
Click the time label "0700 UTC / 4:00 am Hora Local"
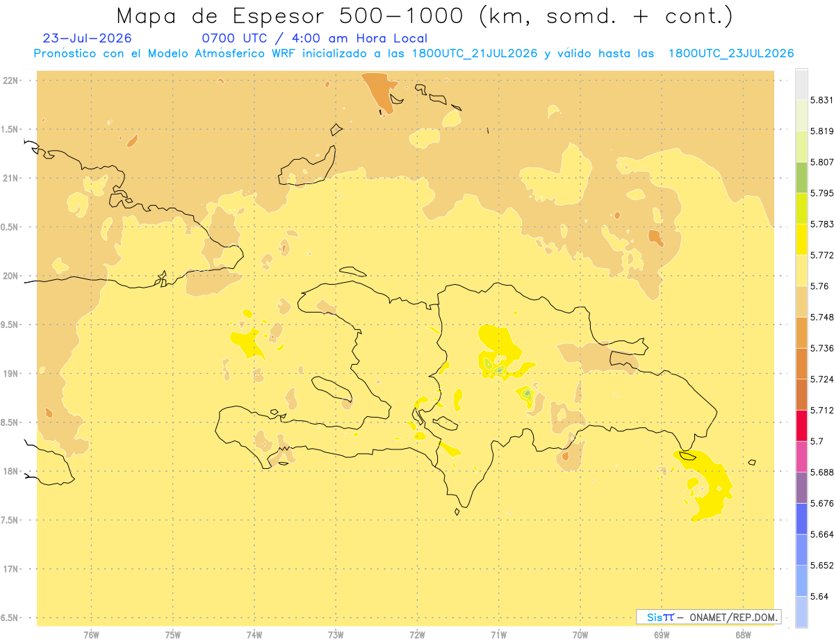315,38
